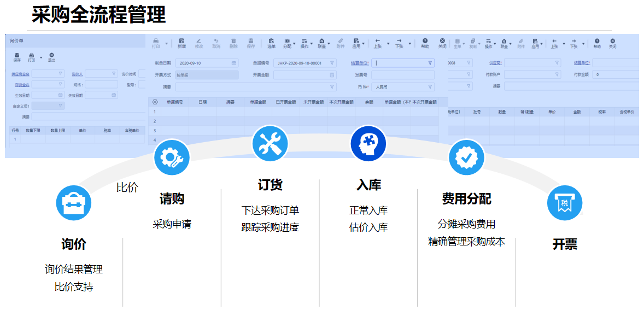Click the 余额 column header
The width and height of the screenshot is (644, 322).
369,102
